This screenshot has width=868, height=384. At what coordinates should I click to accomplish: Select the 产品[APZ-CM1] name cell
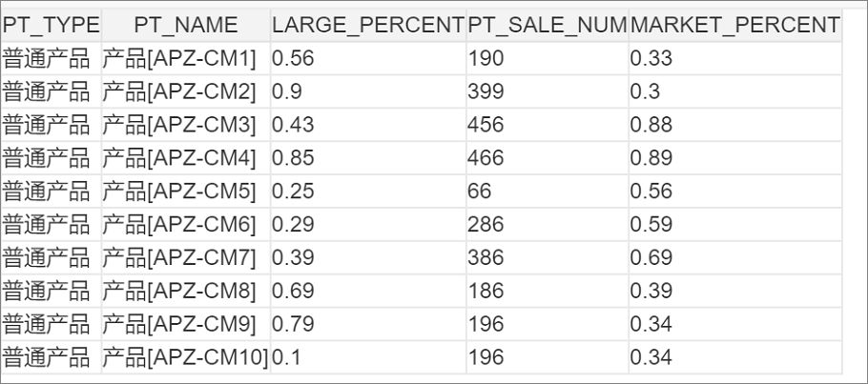pyautogui.click(x=186, y=58)
